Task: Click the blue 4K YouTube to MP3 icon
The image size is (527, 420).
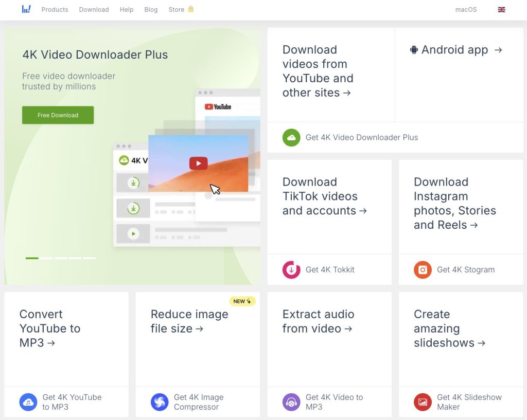Action: [28, 402]
